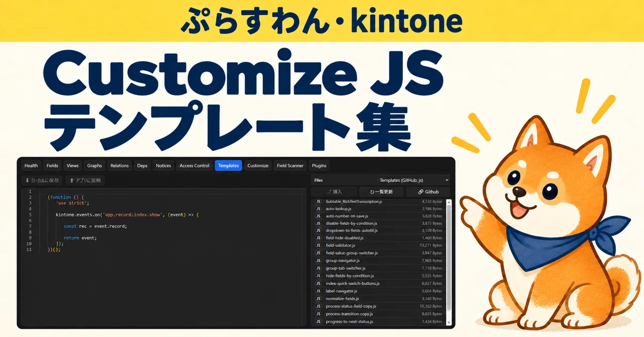The width and height of the screenshot is (644, 337).
Task: Open the Plugins tab
Action: coord(319,165)
